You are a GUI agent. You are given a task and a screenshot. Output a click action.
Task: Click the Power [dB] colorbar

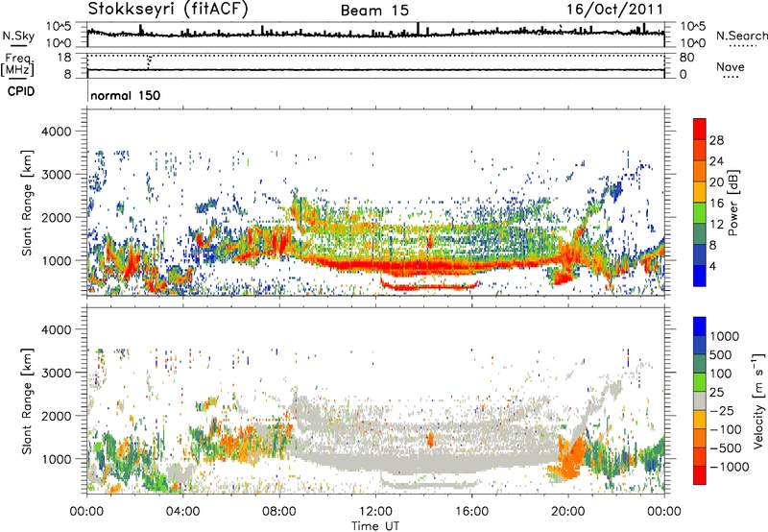700,203
